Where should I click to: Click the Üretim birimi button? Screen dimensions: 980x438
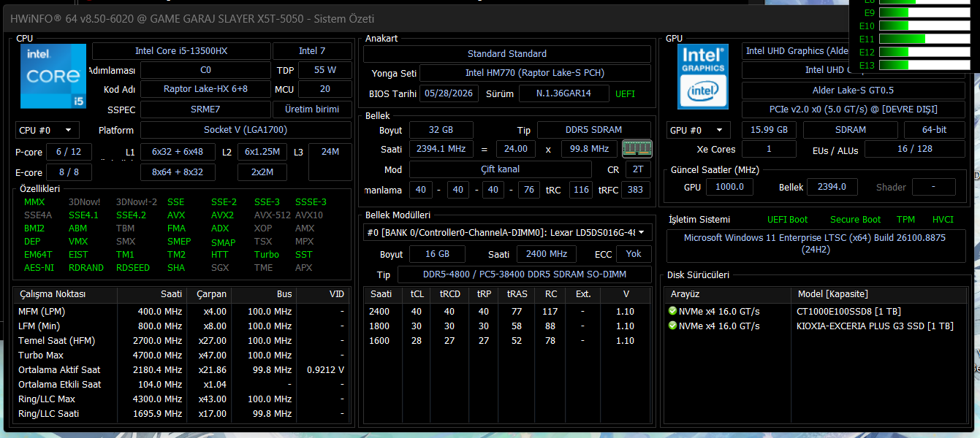pyautogui.click(x=312, y=109)
